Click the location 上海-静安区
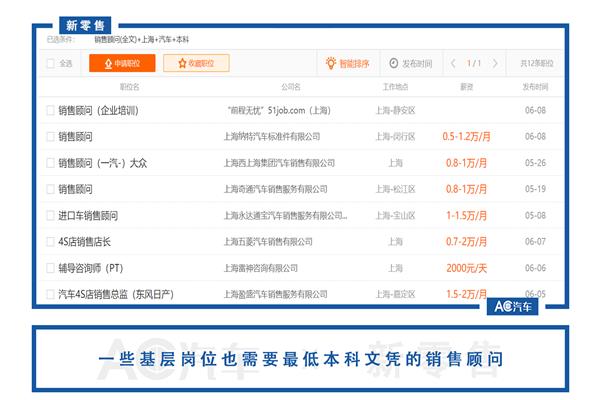The image size is (600, 400). [x=396, y=111]
